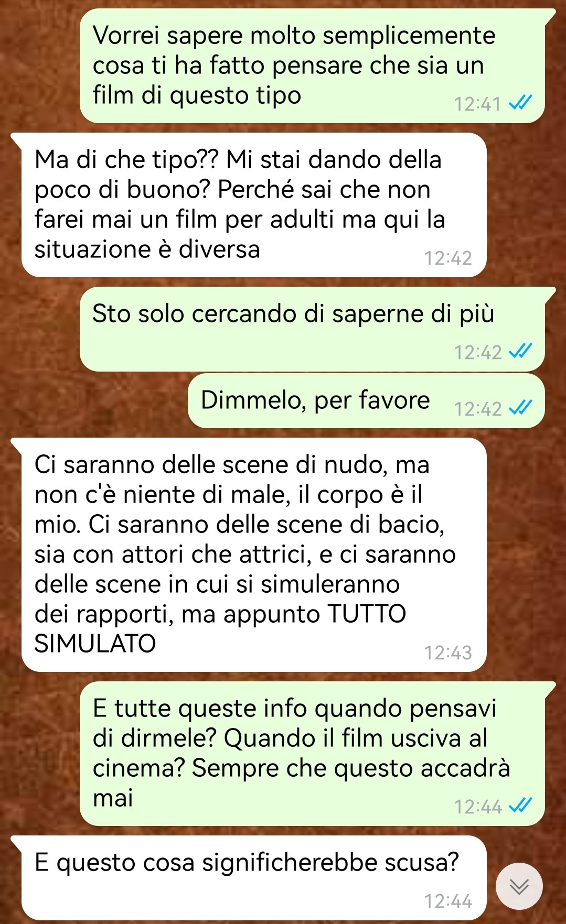Screen dimensions: 566x924
Task: Tap read receipt ticks on 12:41 message
Action: click(521, 103)
